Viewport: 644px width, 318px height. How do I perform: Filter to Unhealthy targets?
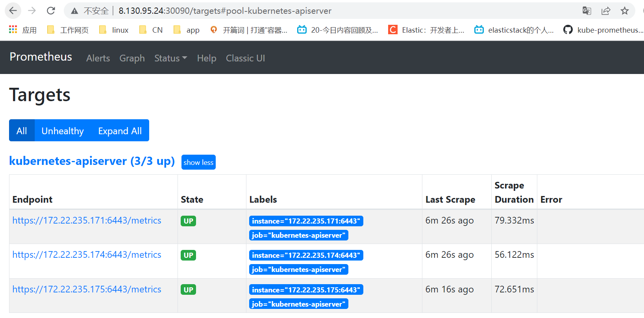click(63, 130)
